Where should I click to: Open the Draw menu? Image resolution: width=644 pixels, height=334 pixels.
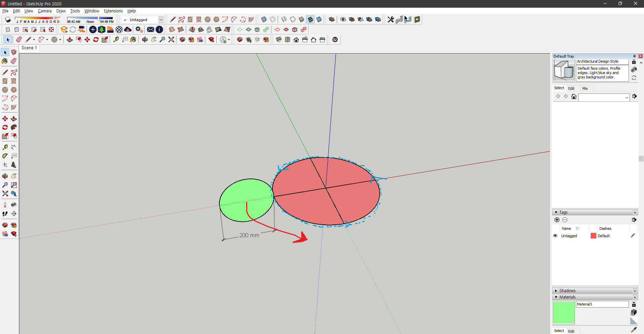pyautogui.click(x=61, y=11)
